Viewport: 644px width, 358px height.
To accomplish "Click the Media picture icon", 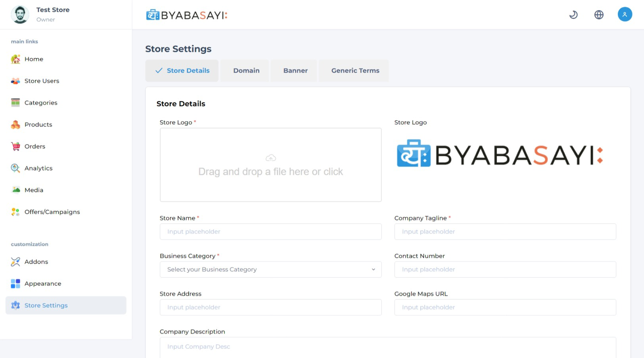I will [x=15, y=190].
